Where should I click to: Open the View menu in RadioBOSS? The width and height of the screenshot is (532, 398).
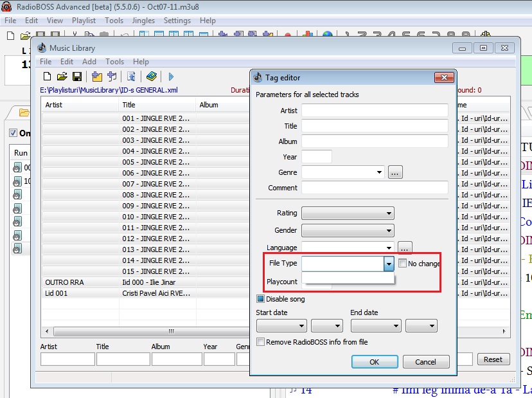pos(55,21)
